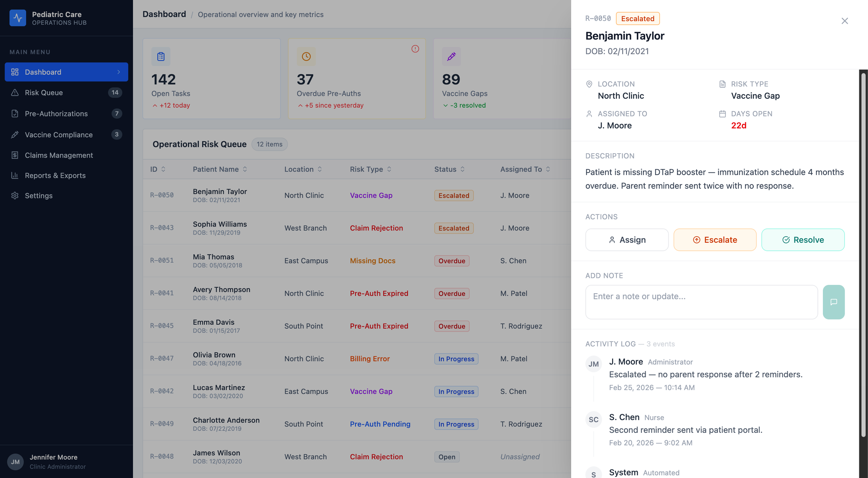Click the orange Escalate button
This screenshot has height=478, width=868.
(715, 240)
